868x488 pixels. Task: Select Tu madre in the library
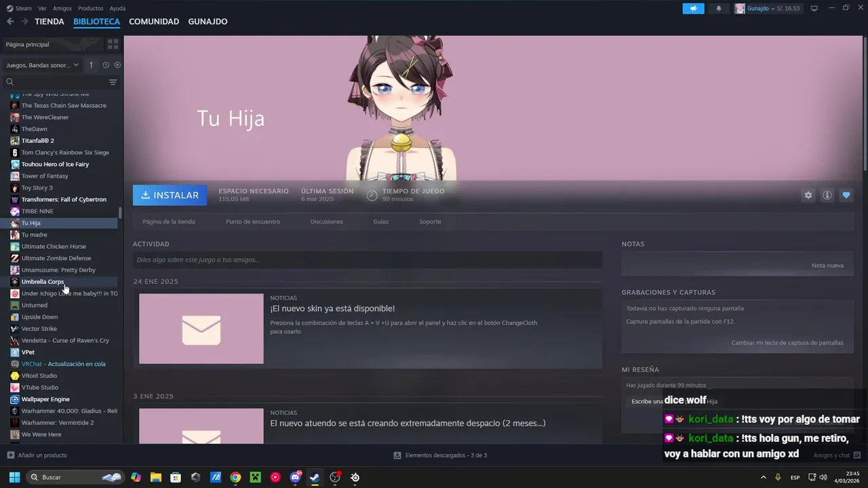35,235
